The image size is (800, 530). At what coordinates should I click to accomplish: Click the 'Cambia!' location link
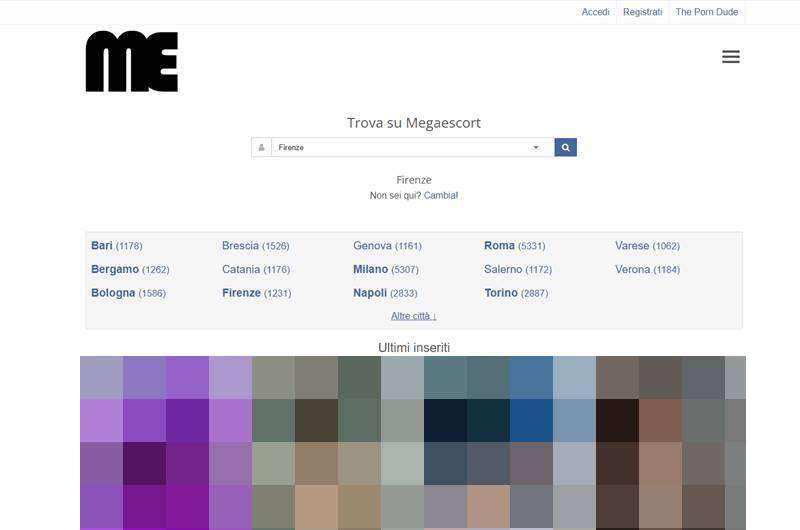pos(441,196)
